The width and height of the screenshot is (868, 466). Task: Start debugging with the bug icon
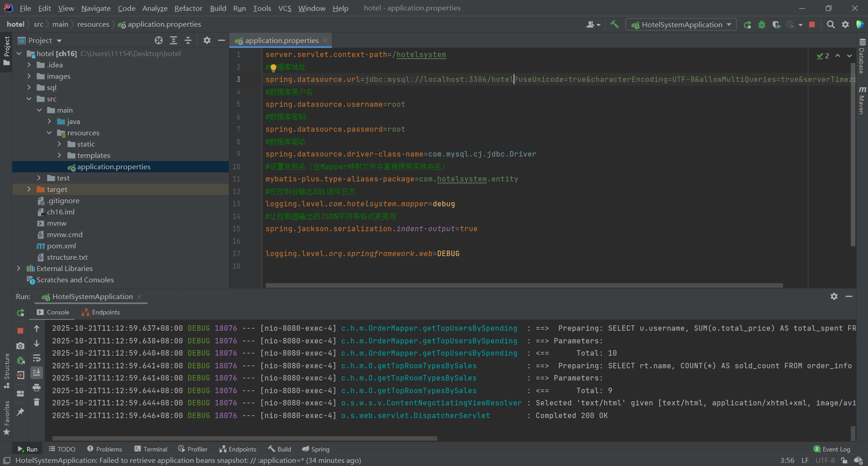click(762, 24)
